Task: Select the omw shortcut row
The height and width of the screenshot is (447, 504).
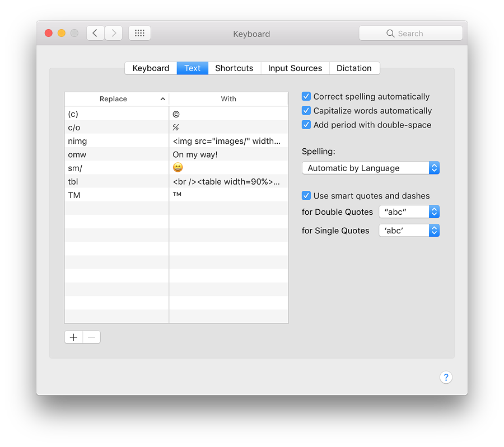Action: (176, 154)
